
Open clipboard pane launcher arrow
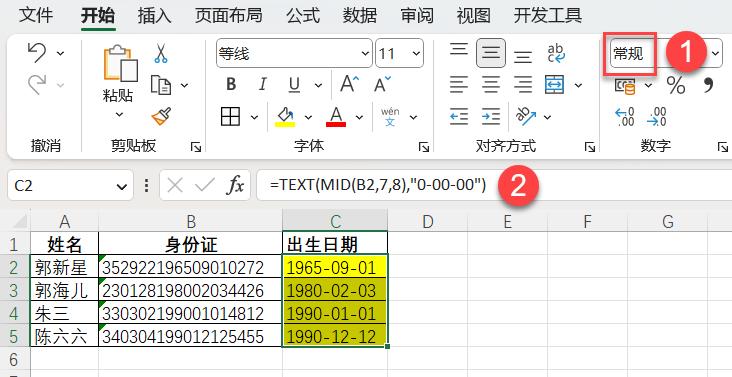point(196,147)
